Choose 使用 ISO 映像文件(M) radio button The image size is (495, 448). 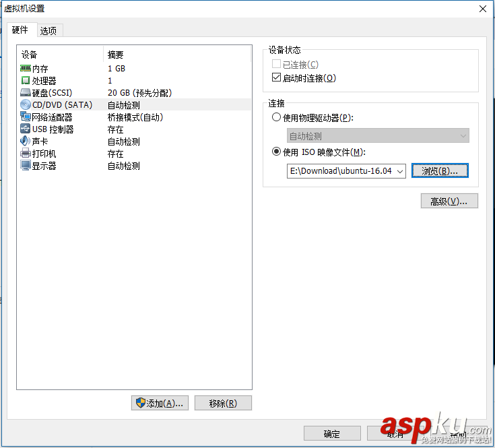point(276,152)
